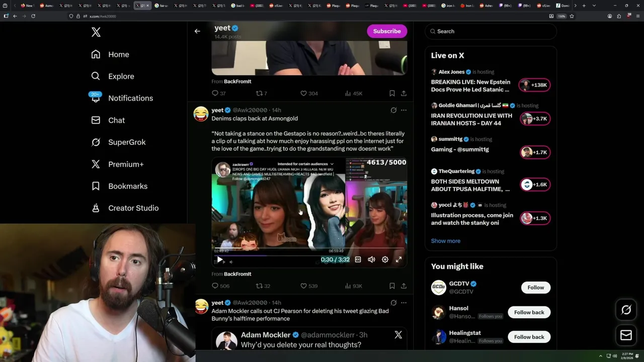Like the top post with 304 likes
The height and width of the screenshot is (362, 644).
[308, 94]
